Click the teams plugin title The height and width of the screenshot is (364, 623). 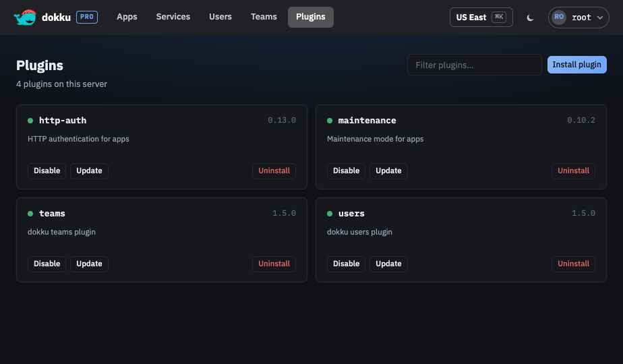(52, 214)
